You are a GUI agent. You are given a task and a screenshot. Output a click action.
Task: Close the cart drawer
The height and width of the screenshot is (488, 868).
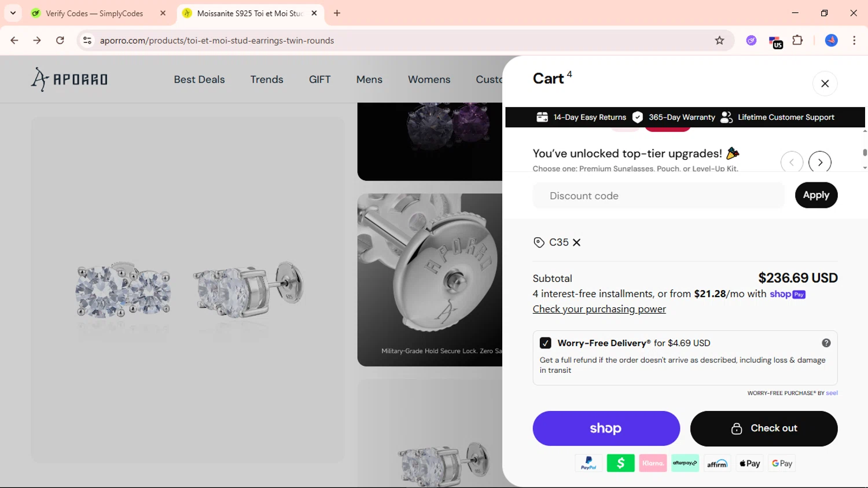click(x=825, y=84)
